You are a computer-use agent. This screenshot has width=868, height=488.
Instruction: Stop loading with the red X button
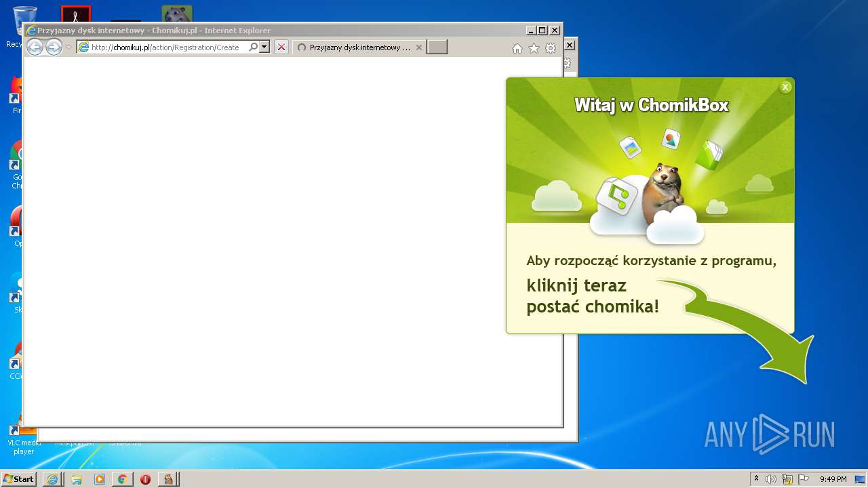tap(281, 47)
